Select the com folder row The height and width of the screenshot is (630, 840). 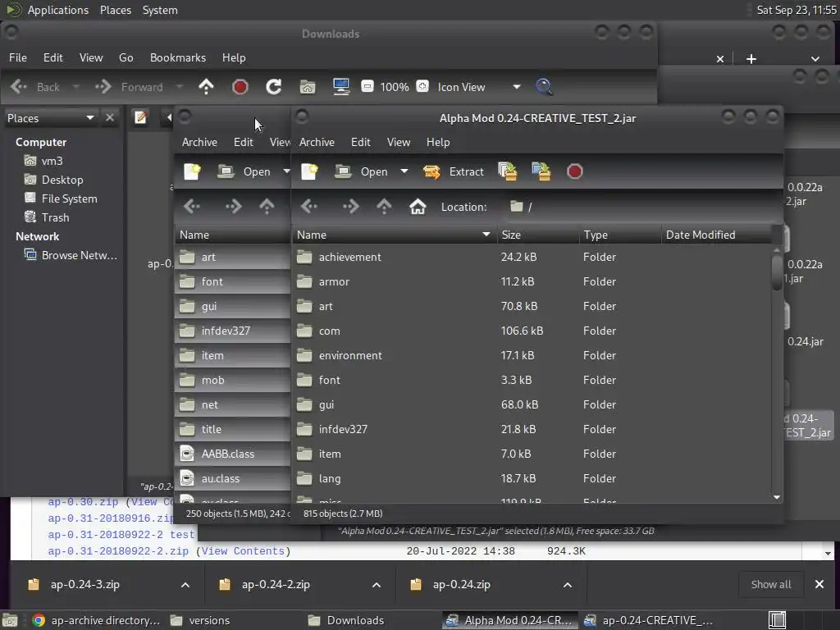click(532, 331)
